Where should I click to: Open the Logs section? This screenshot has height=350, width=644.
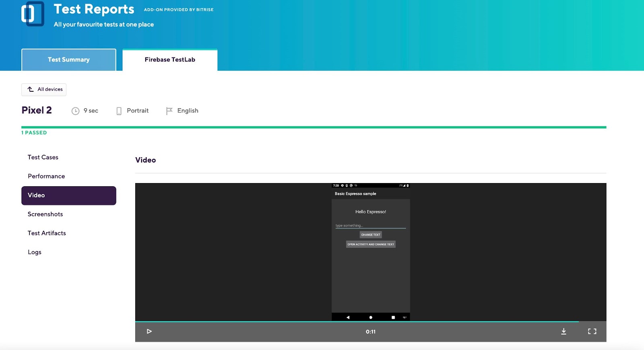tap(35, 252)
